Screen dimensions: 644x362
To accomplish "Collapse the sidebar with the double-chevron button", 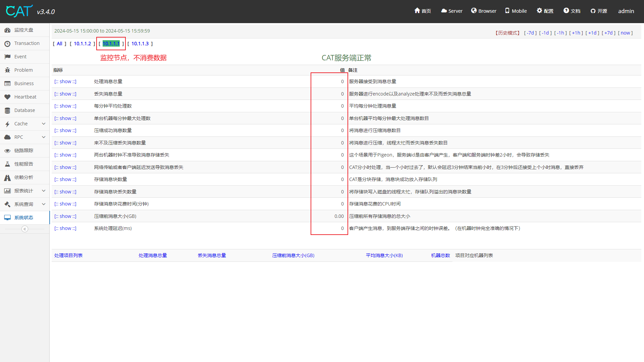I will (25, 229).
